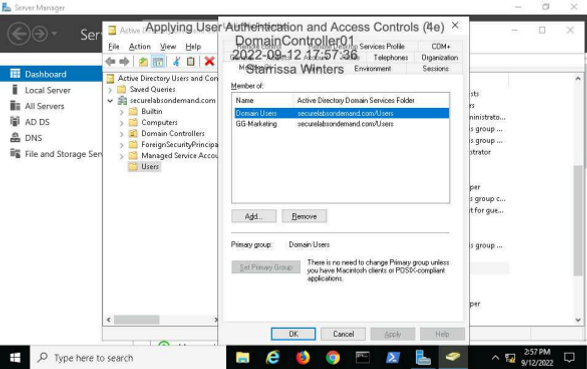The height and width of the screenshot is (369, 587).
Task: Click the red X delete icon
Action: click(x=209, y=61)
